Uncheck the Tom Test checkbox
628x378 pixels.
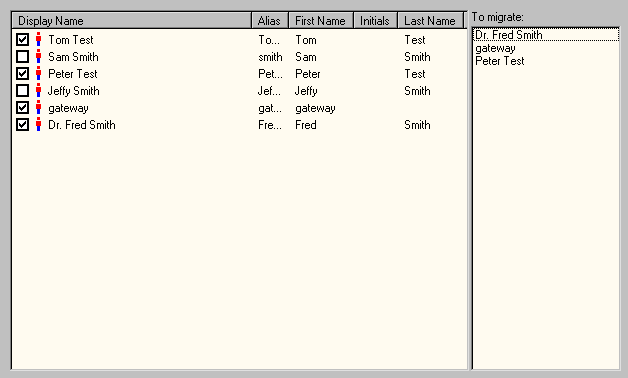point(22,40)
